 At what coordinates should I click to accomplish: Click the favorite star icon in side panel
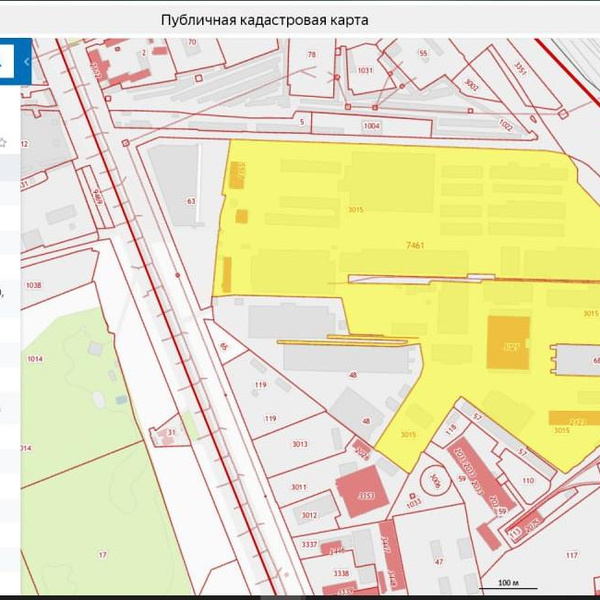tap(3, 143)
